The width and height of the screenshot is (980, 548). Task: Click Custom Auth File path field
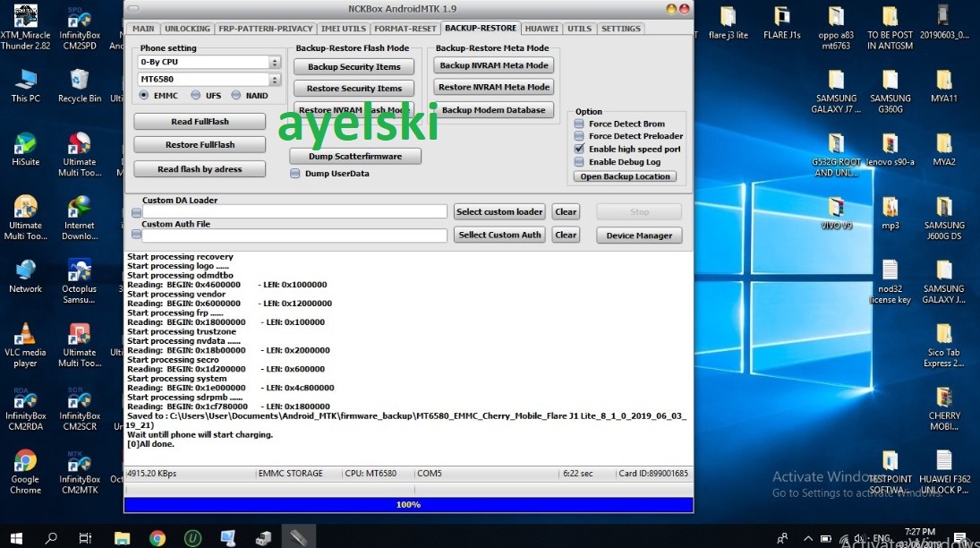coord(294,235)
